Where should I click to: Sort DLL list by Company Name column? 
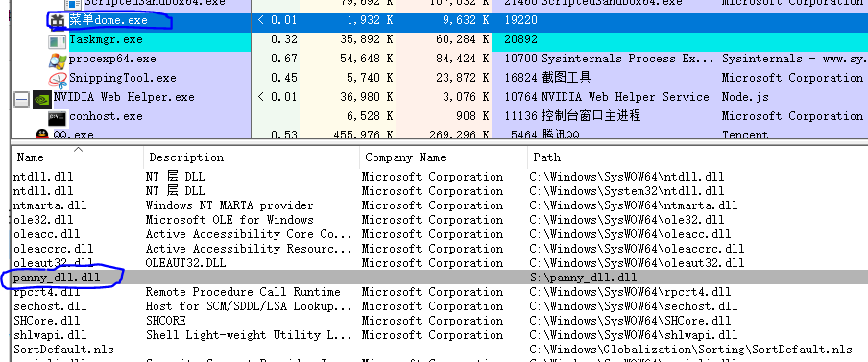pyautogui.click(x=444, y=157)
